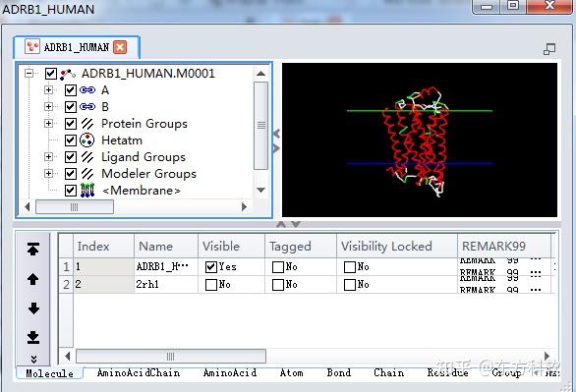Check Visibility Locked for ADRB1_H row
Image resolution: width=576 pixels, height=392 pixels.
coord(350,267)
